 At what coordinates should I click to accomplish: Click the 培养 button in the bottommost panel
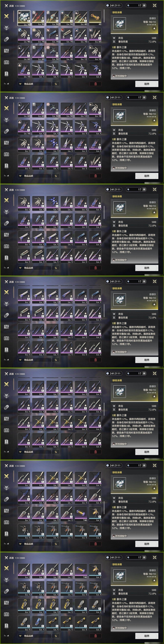pyautogui.click(x=147, y=636)
